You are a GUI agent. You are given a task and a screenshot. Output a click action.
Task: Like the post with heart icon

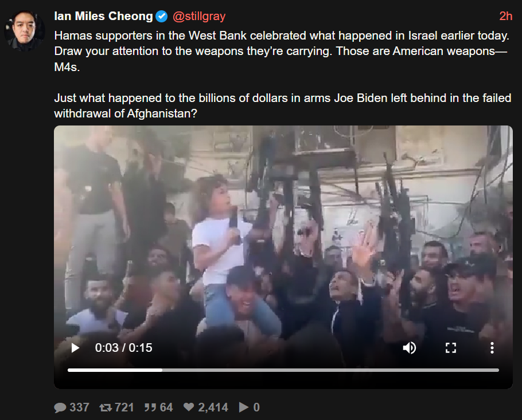(189, 407)
